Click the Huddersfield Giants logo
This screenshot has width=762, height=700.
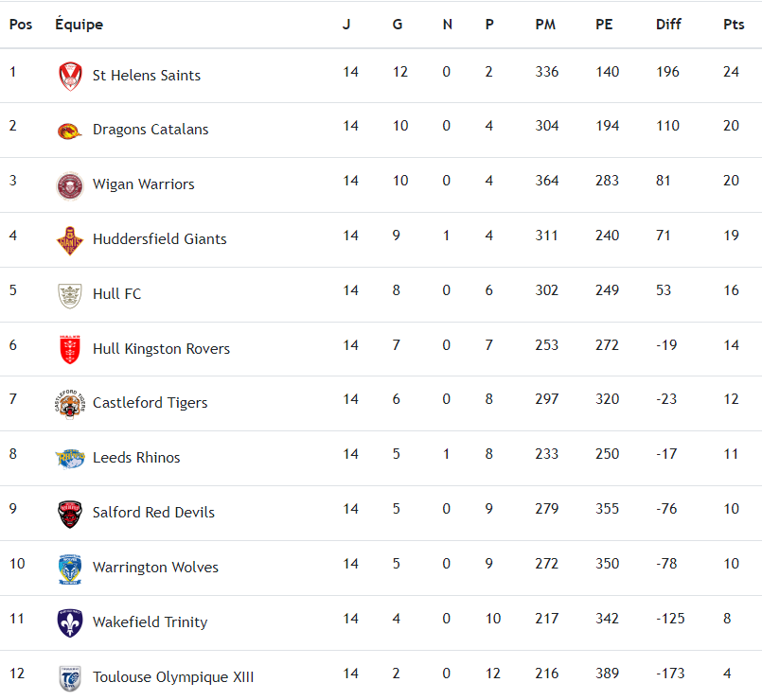[69, 240]
